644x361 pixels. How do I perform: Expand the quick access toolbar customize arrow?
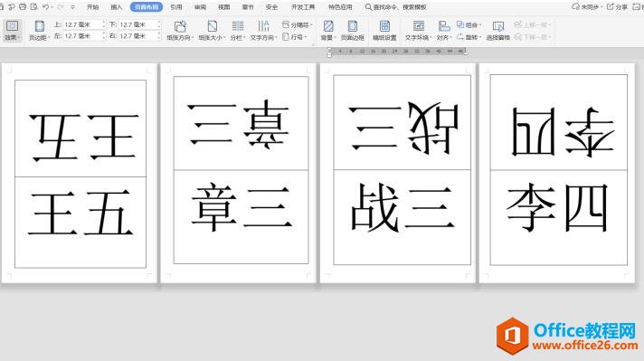click(x=72, y=7)
